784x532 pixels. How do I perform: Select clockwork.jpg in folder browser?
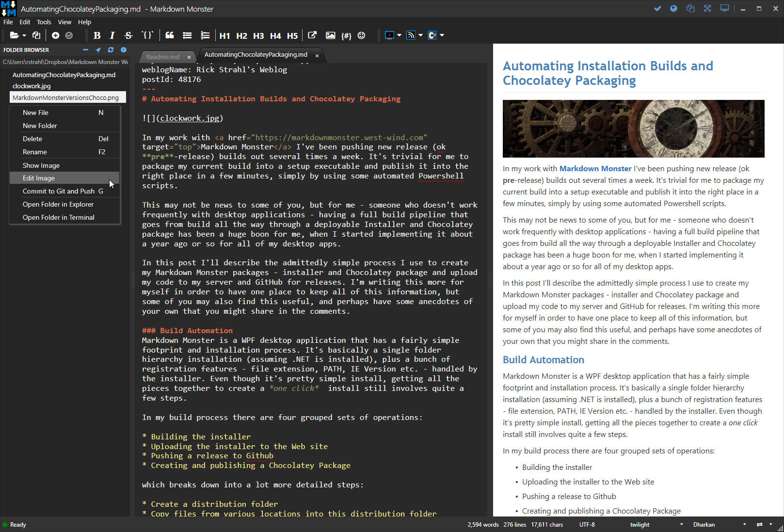32,86
